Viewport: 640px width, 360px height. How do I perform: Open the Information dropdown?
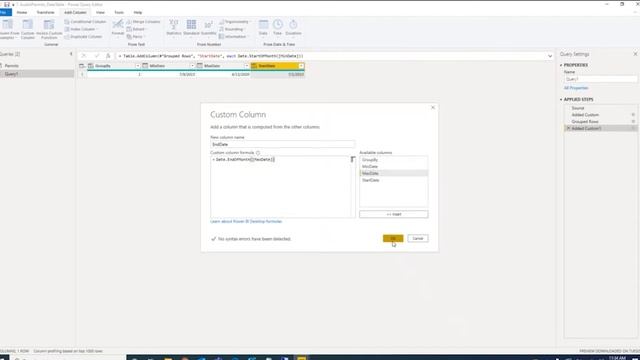[248, 37]
